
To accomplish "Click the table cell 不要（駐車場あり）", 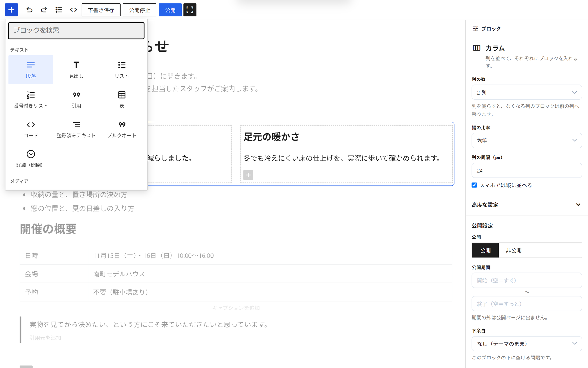I will click(270, 292).
